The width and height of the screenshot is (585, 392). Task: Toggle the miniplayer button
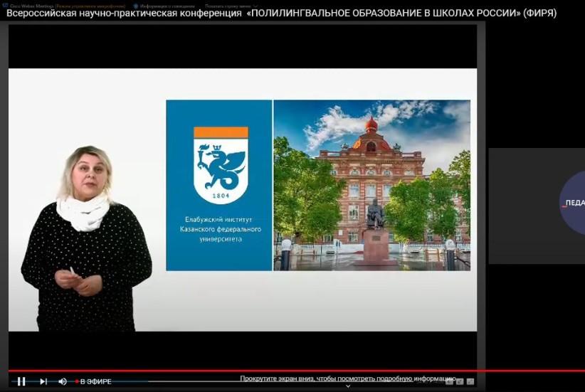(x=449, y=381)
